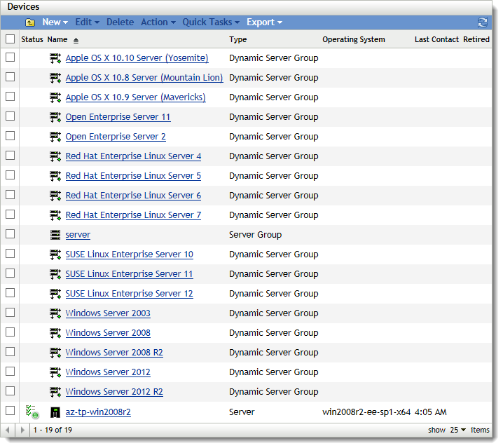
Task: Go to previous page arrow
Action: tap(8, 430)
